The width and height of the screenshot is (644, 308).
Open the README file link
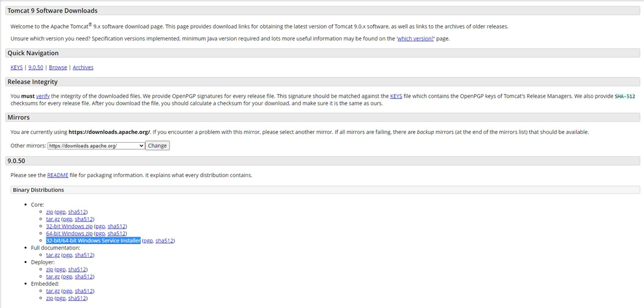coord(58,175)
